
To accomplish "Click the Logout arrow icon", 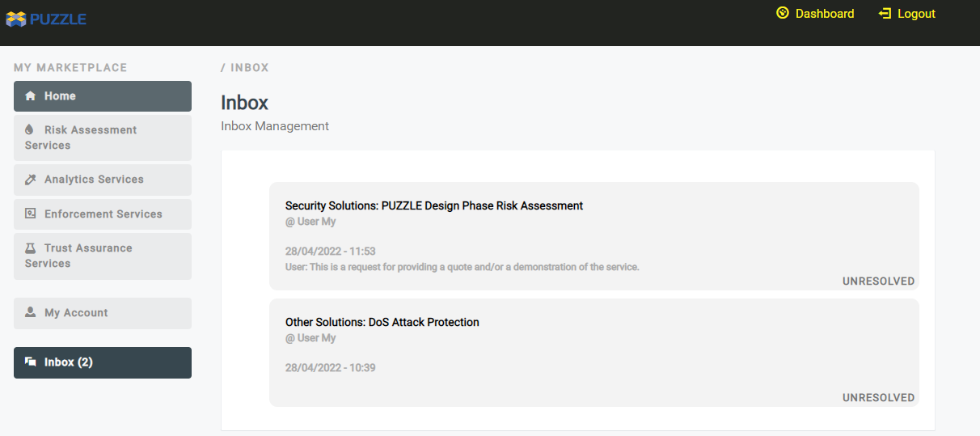I will 885,14.
